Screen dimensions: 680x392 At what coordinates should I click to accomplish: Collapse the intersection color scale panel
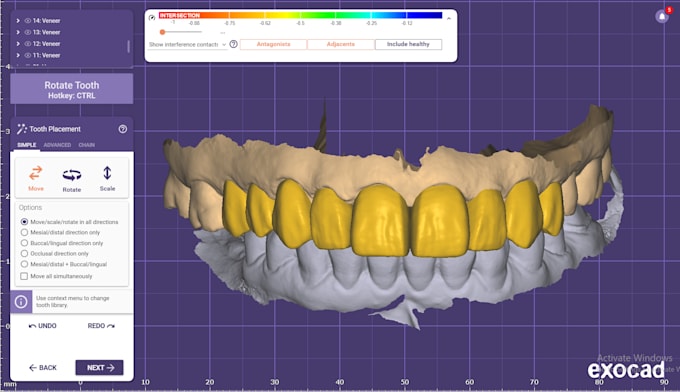tap(449, 18)
